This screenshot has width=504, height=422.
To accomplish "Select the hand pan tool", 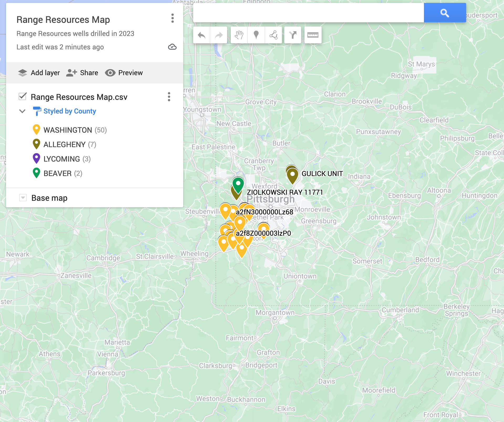I will pyautogui.click(x=239, y=35).
